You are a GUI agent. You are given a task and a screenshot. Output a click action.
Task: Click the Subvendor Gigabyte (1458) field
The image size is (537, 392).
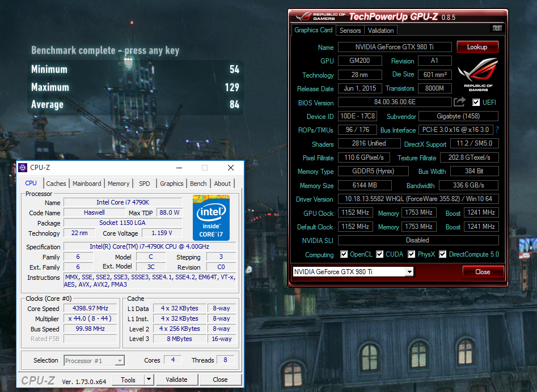coord(458,116)
